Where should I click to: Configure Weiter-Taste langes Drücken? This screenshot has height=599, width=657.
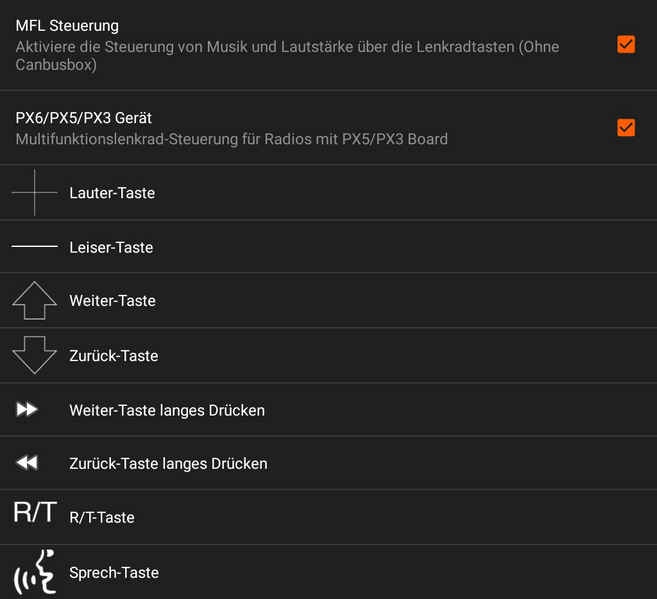pyautogui.click(x=167, y=410)
